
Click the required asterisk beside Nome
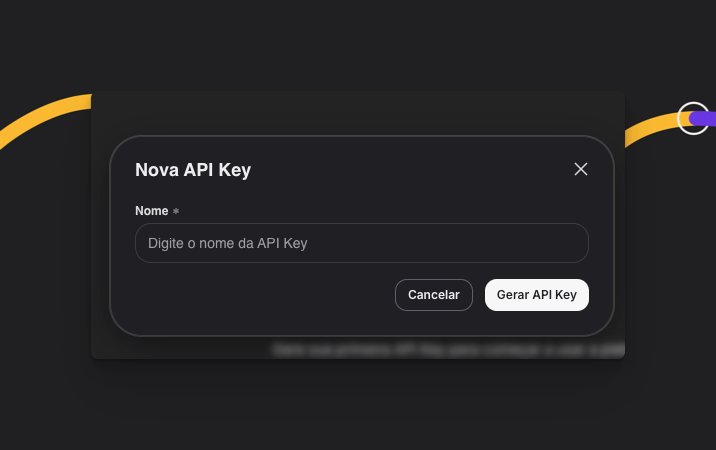pos(176,212)
